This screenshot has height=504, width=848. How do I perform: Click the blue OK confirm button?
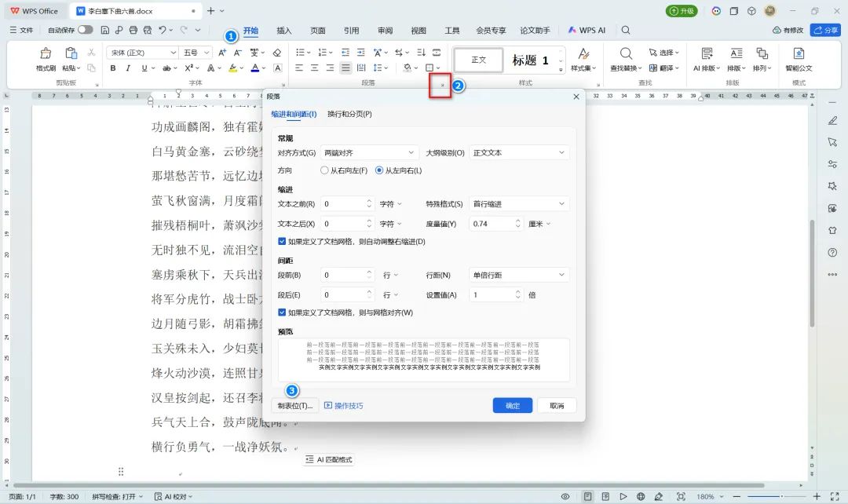coord(513,406)
